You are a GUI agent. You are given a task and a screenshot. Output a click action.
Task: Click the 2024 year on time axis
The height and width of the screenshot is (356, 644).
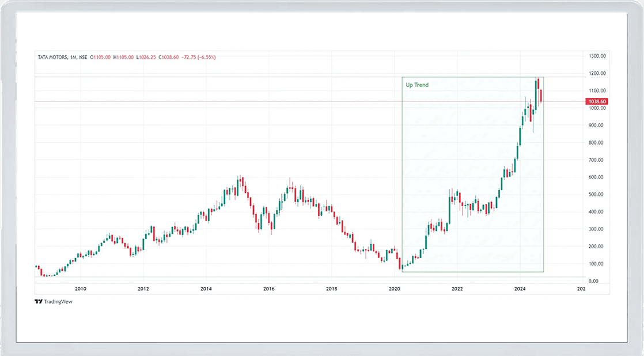point(520,289)
